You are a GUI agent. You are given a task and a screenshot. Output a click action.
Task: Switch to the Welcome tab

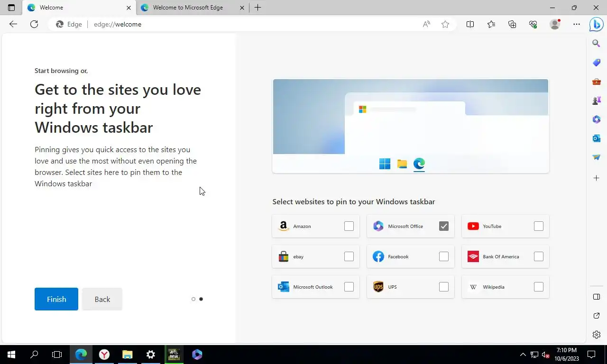tap(79, 8)
